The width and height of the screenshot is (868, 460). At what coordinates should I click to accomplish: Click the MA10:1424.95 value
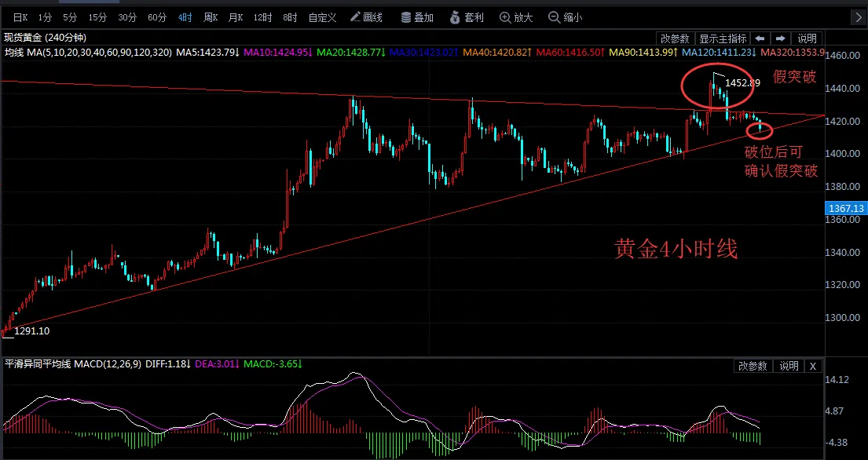(x=278, y=53)
